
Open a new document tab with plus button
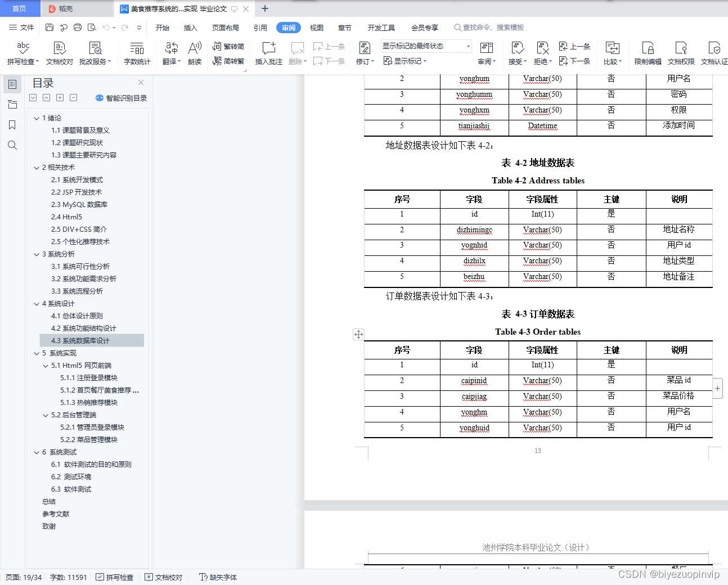pos(265,8)
